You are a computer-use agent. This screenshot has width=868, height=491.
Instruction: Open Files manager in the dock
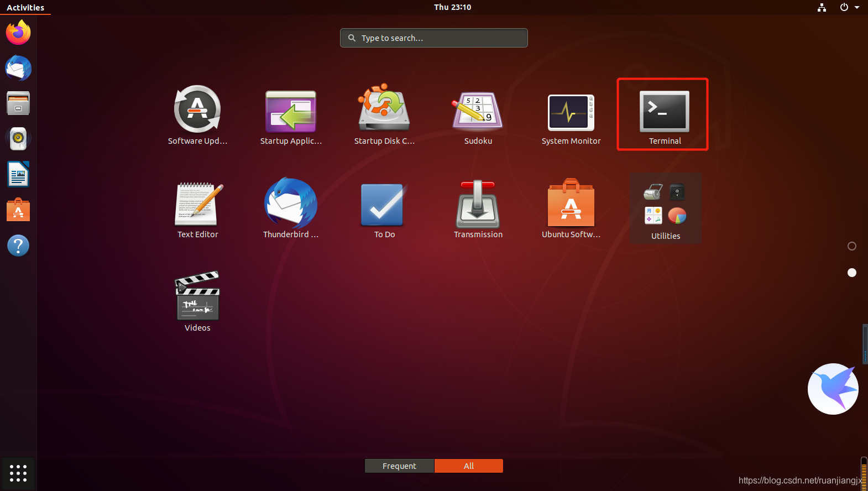coord(18,103)
